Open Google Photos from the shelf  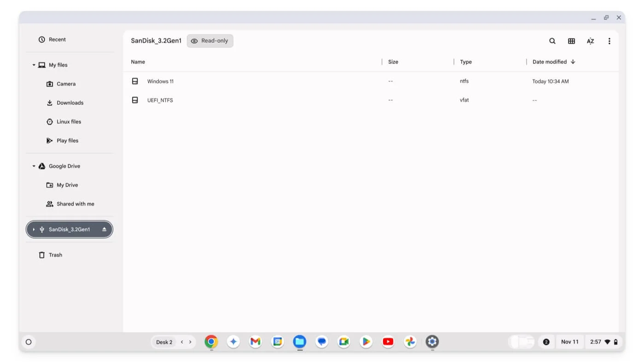(410, 342)
